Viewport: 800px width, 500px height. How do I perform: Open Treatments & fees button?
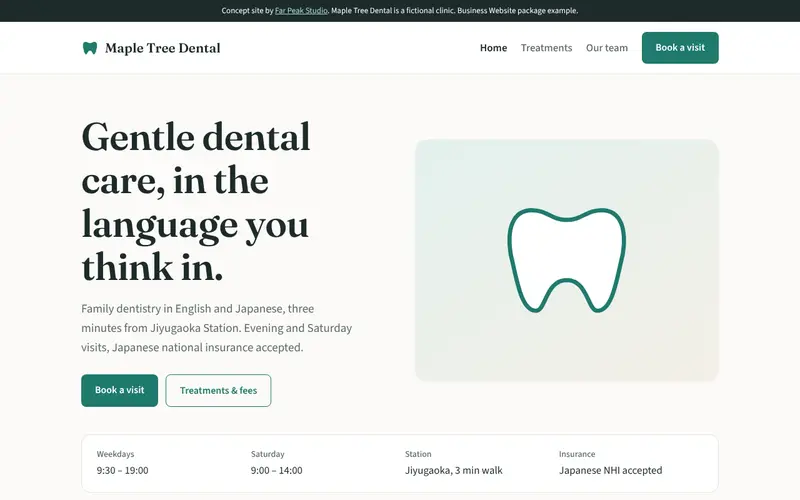click(218, 390)
